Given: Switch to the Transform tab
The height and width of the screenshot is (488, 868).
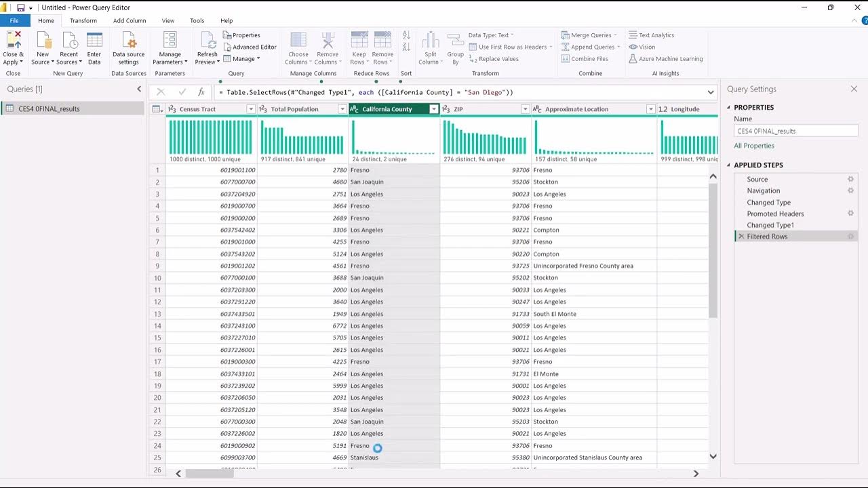Looking at the screenshot, I should point(83,20).
